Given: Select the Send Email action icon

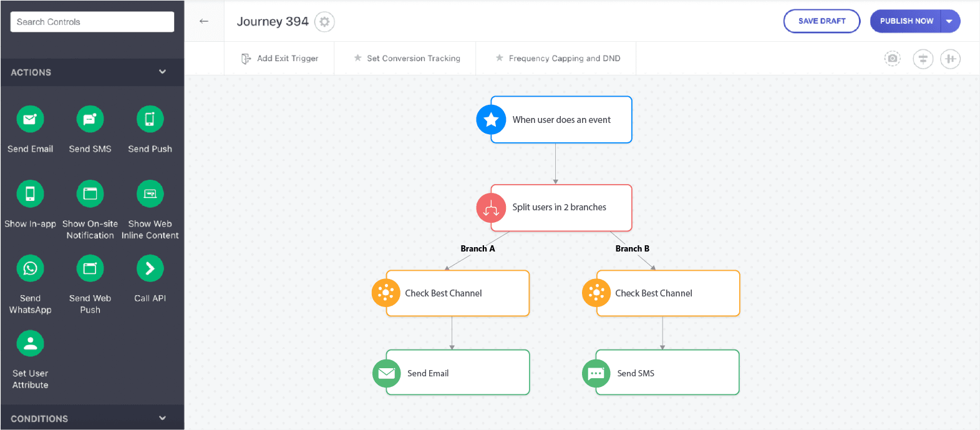Looking at the screenshot, I should pos(30,119).
